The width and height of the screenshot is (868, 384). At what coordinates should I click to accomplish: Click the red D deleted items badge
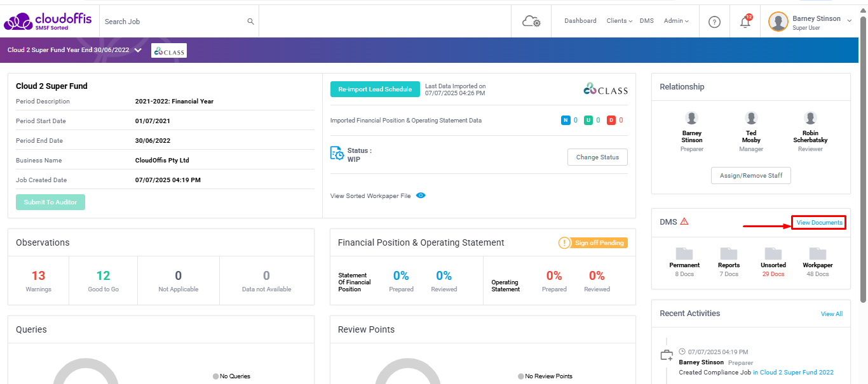[x=611, y=121]
